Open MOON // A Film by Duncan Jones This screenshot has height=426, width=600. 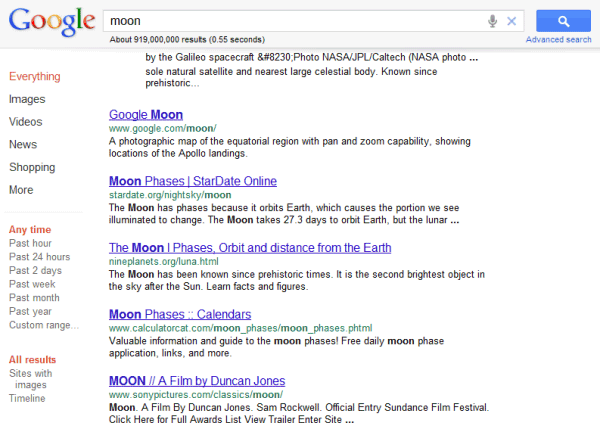tap(197, 381)
